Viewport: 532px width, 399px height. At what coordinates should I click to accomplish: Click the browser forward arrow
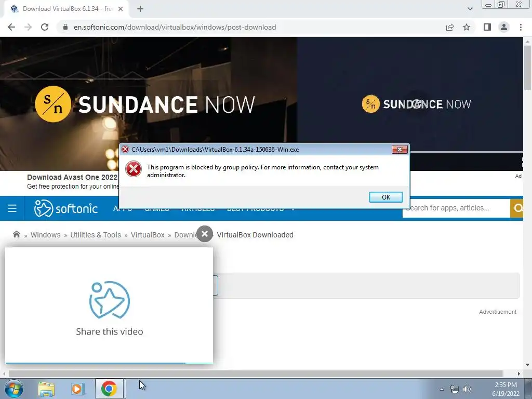click(28, 27)
